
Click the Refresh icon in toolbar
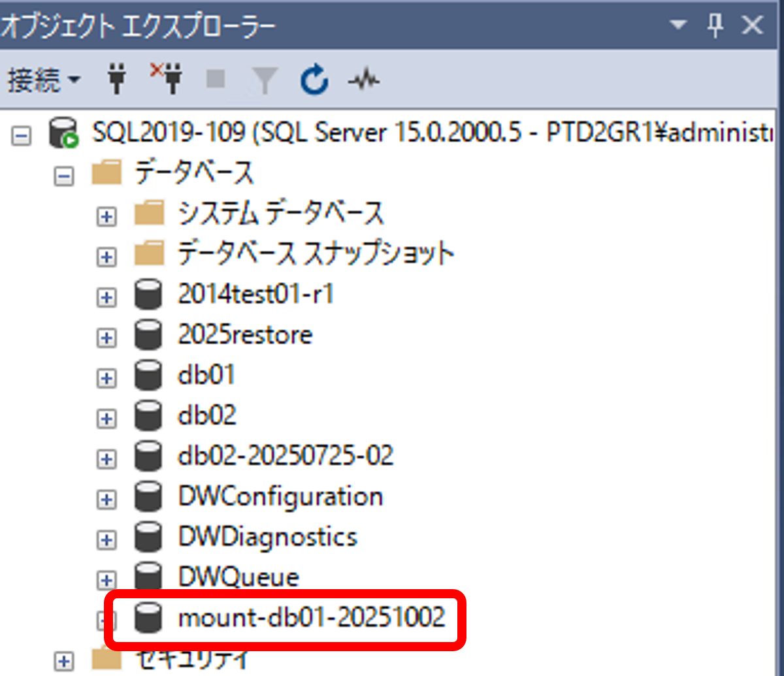click(314, 81)
